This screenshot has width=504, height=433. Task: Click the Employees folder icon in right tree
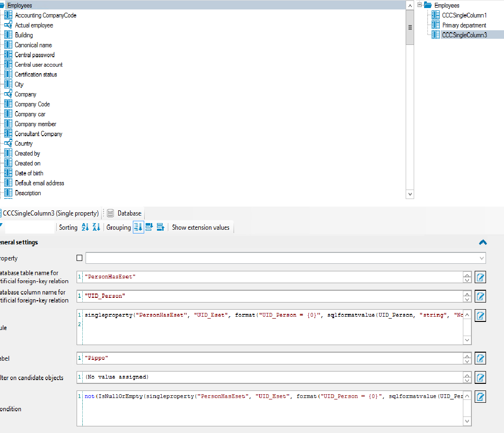pyautogui.click(x=428, y=5)
